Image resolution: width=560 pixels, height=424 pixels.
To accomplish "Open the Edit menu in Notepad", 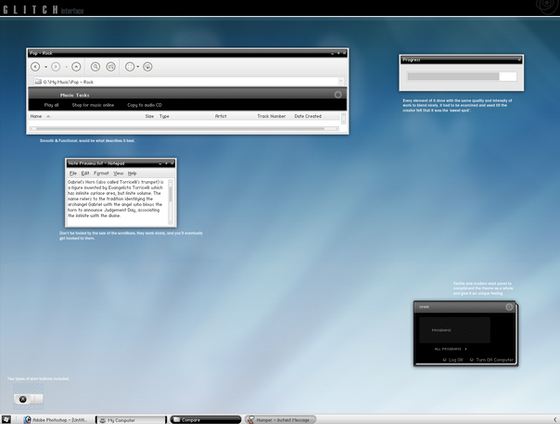I will (x=85, y=173).
